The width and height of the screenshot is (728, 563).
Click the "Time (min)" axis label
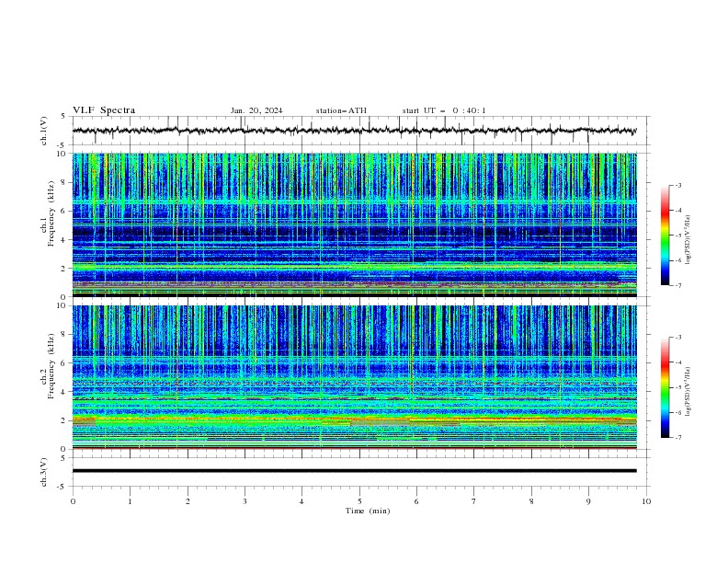click(x=368, y=511)
